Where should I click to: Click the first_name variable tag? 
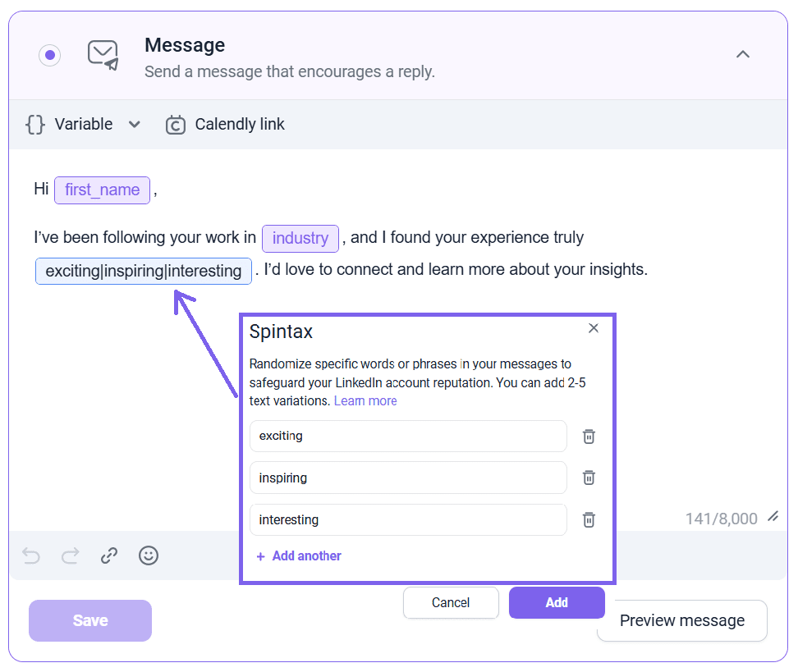click(x=102, y=190)
